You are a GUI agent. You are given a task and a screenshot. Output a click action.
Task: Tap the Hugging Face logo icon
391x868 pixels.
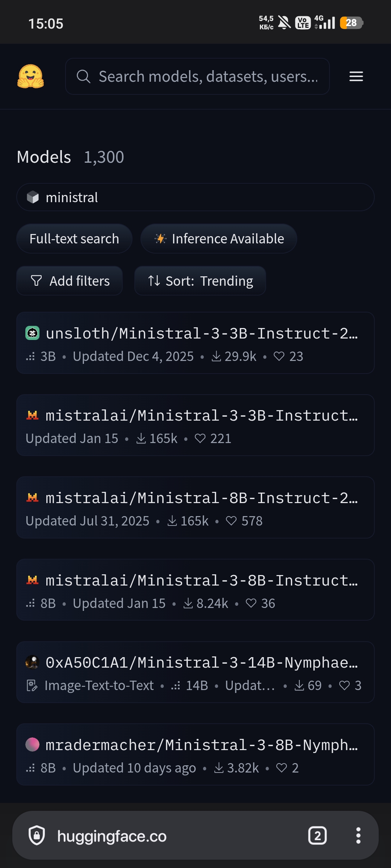pos(31,76)
